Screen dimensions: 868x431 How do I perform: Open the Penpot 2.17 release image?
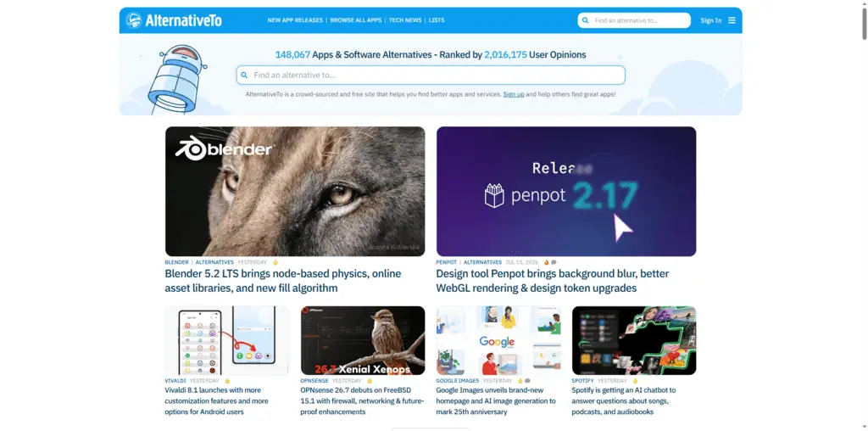(x=566, y=191)
